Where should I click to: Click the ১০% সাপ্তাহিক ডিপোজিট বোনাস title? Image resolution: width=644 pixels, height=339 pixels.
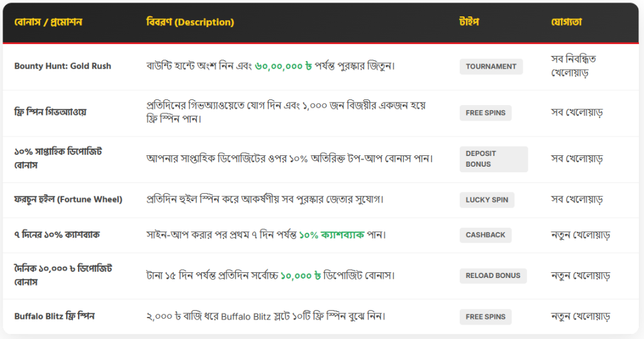coord(58,158)
